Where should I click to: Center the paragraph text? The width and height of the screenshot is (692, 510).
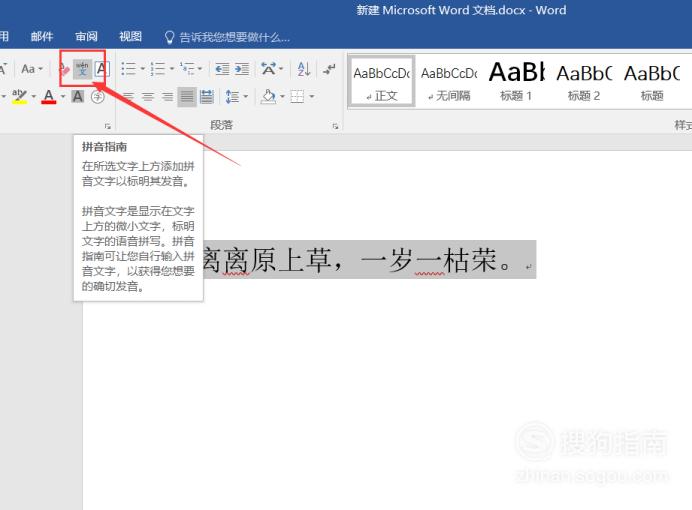click(148, 97)
